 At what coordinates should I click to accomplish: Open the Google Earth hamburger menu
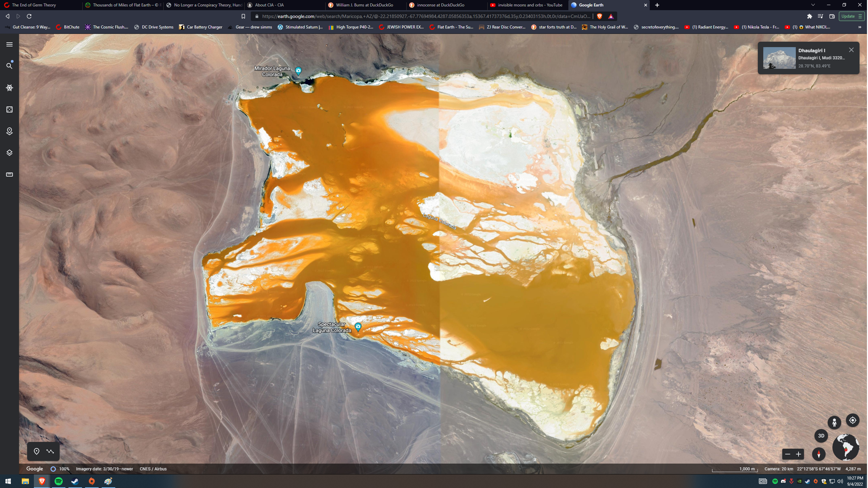pyautogui.click(x=9, y=44)
